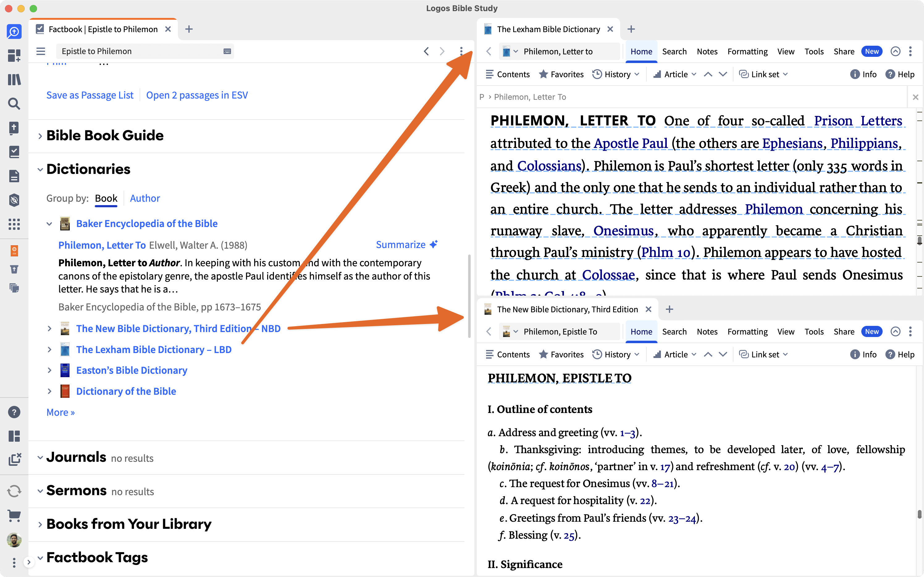Open the Factbook icon in left sidebar

[14, 152]
